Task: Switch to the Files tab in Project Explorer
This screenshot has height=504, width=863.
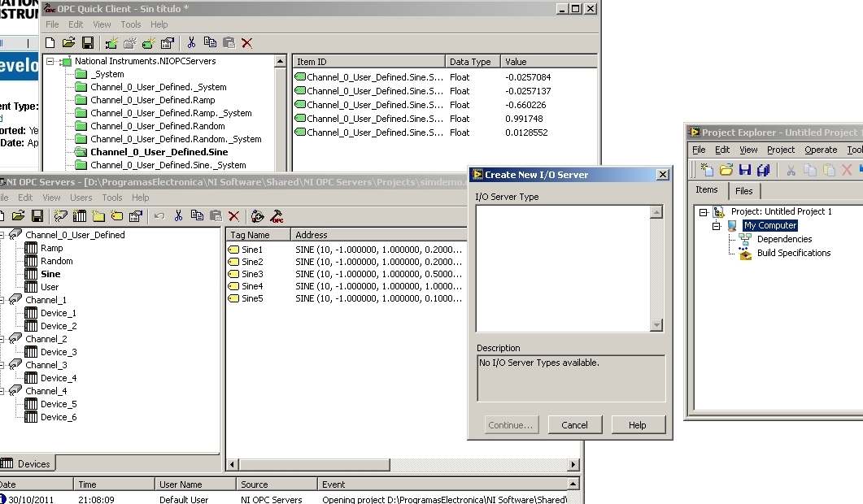Action: [743, 191]
